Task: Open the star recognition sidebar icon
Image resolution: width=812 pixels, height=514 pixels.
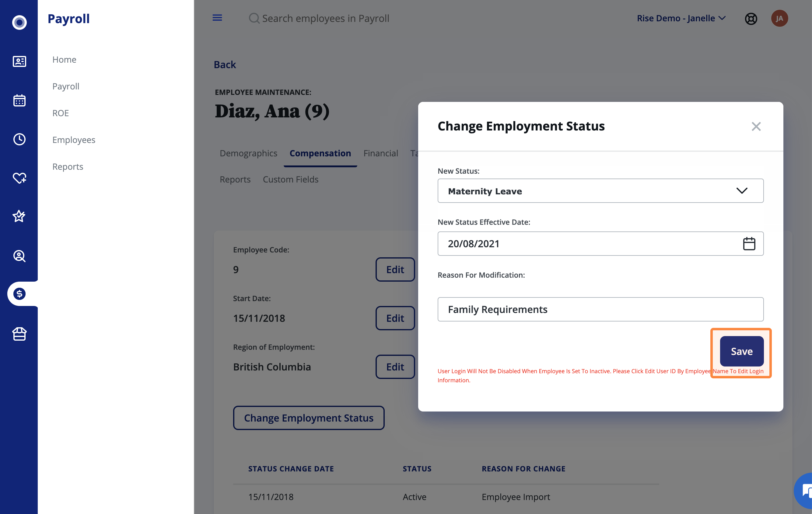Action: click(x=19, y=216)
